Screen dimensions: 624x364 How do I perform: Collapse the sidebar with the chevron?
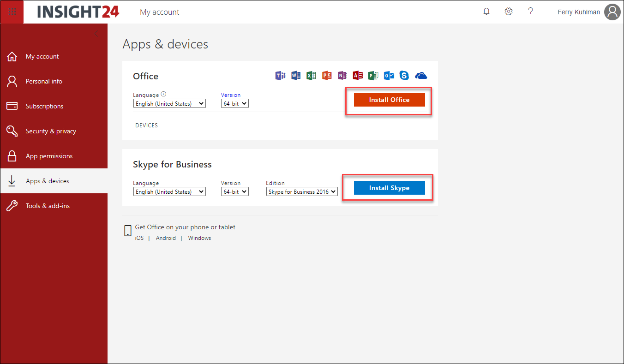(96, 34)
